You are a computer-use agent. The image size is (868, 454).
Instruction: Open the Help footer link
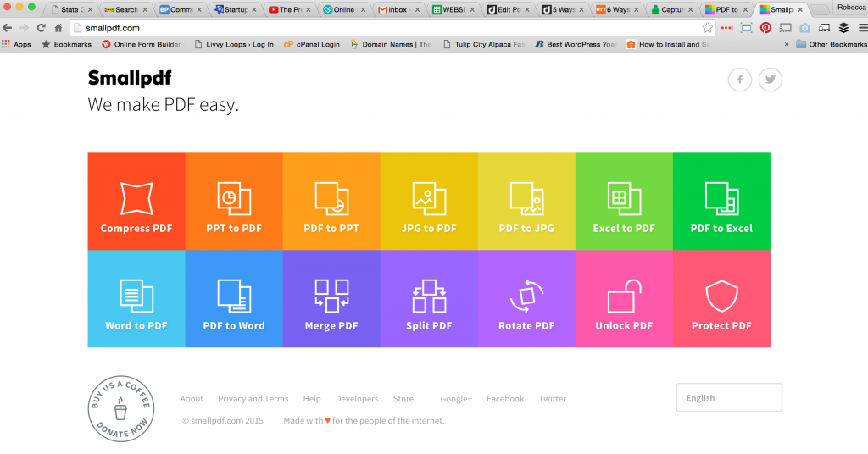(x=312, y=399)
